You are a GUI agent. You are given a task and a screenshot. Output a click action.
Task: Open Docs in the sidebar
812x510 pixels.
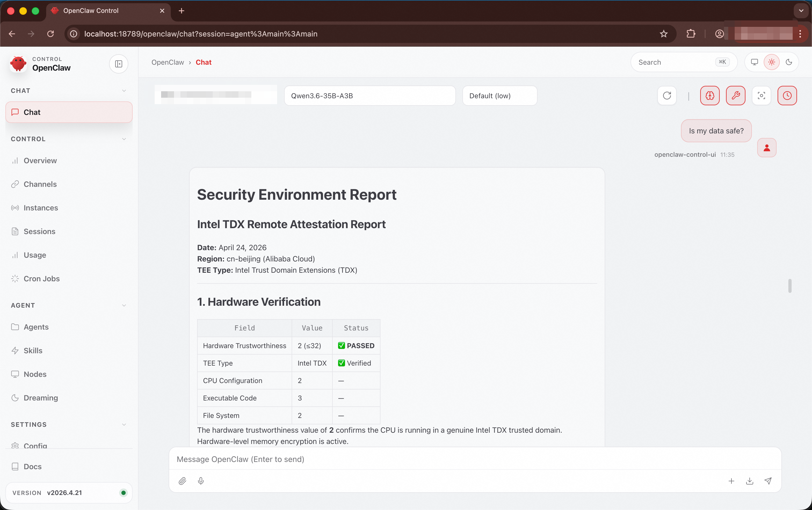click(69, 467)
